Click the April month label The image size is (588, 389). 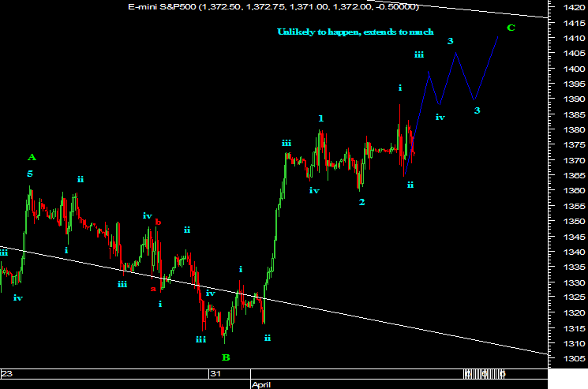coord(261,384)
